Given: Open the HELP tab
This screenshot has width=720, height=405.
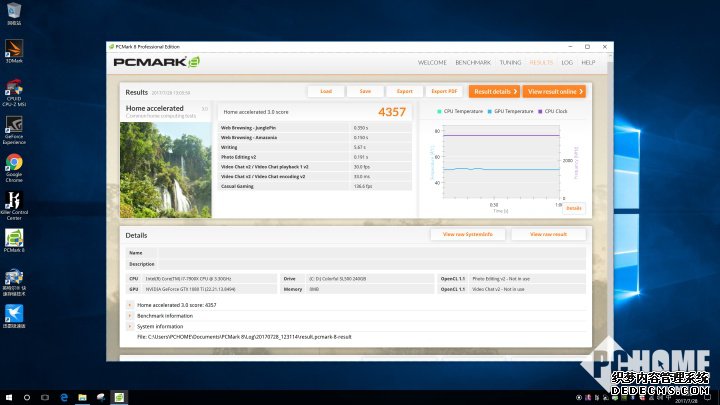Looking at the screenshot, I should click(588, 62).
